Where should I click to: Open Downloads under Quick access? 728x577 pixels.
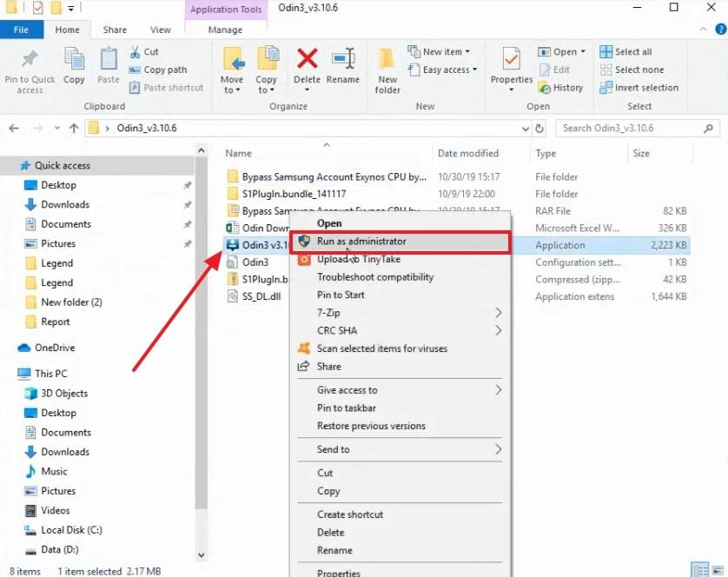(65, 205)
